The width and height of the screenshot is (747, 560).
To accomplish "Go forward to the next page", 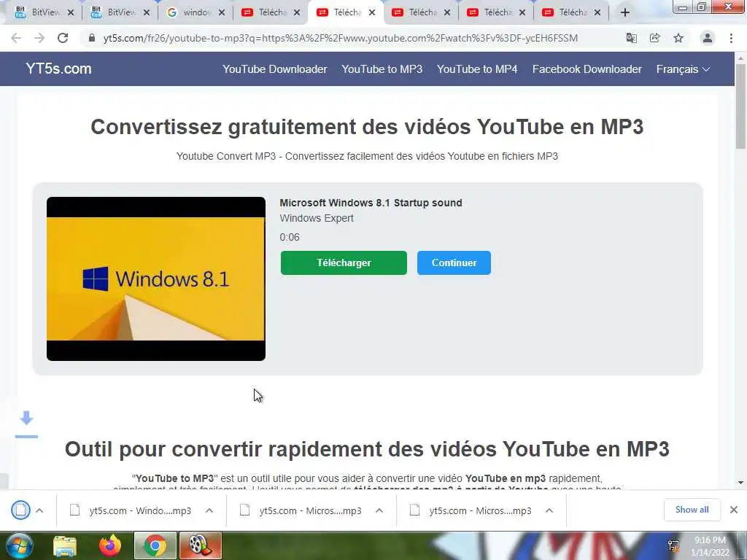I will [39, 38].
